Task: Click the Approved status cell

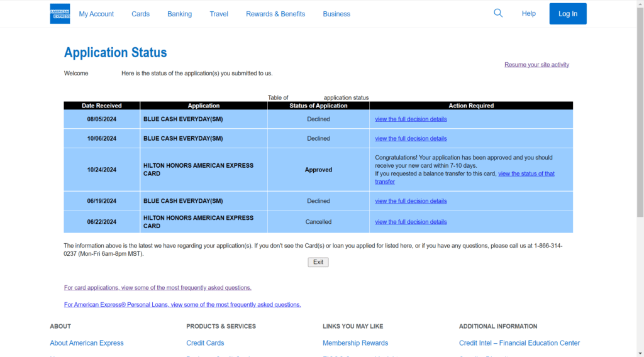Action: click(x=318, y=170)
